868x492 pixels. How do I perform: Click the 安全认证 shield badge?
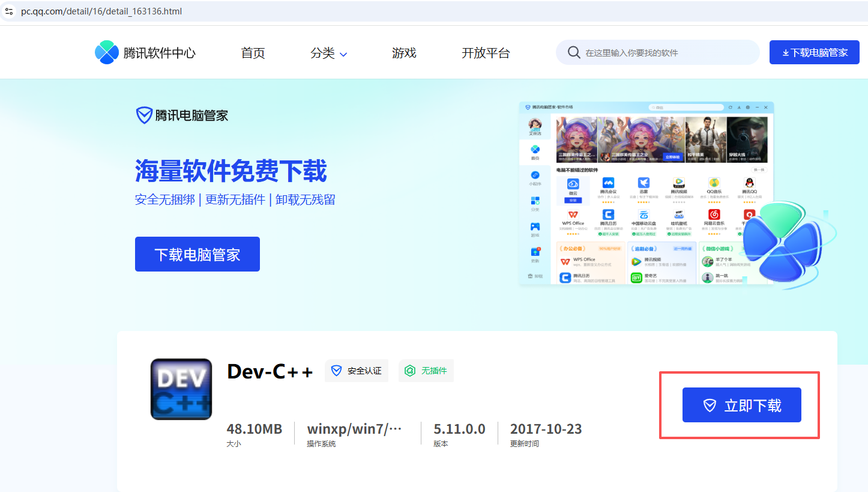(357, 371)
